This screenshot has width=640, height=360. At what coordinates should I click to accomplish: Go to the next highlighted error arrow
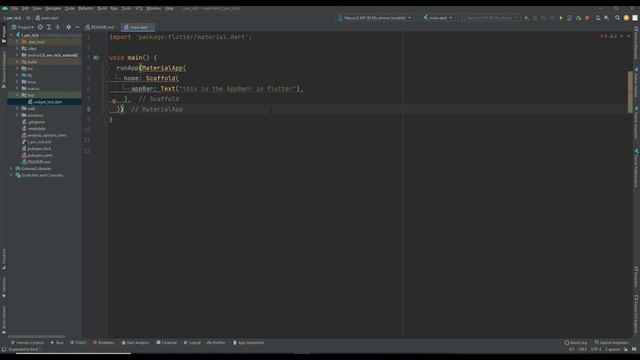tap(629, 36)
